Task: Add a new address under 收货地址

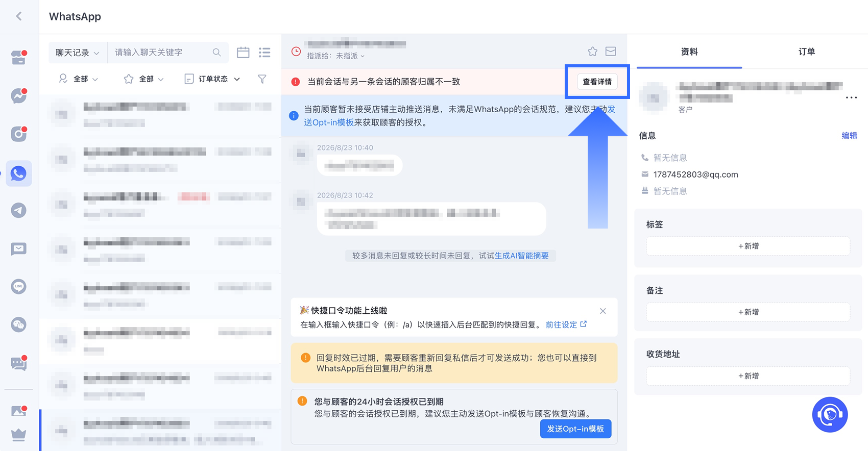Action: pyautogui.click(x=748, y=376)
